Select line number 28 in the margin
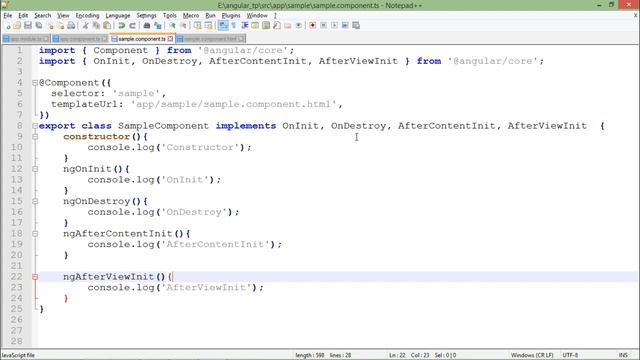 click(16, 341)
